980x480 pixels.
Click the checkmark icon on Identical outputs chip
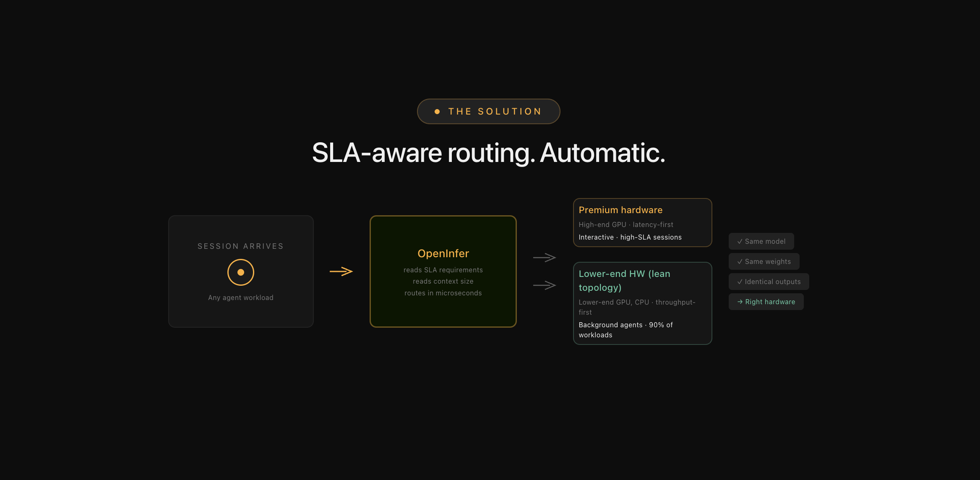point(740,282)
